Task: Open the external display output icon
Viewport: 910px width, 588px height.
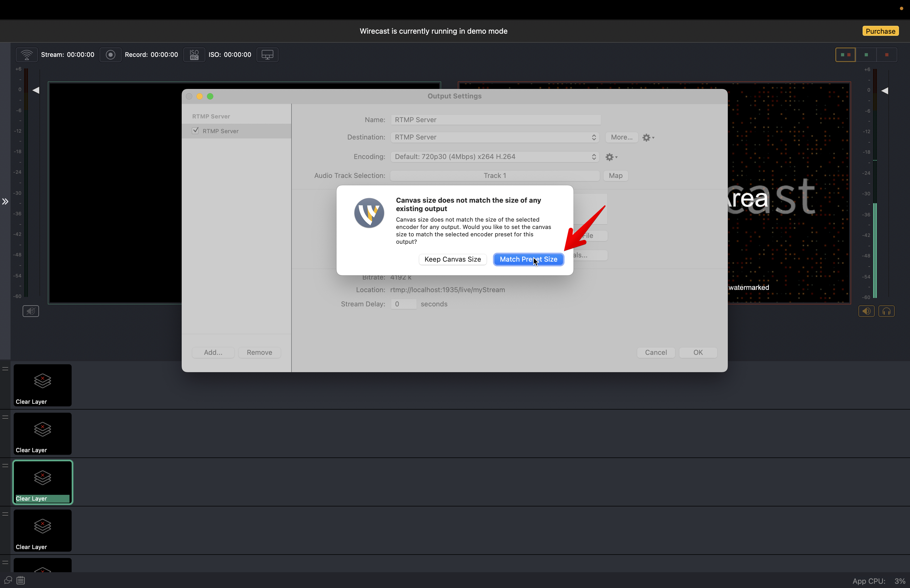Action: [267, 54]
